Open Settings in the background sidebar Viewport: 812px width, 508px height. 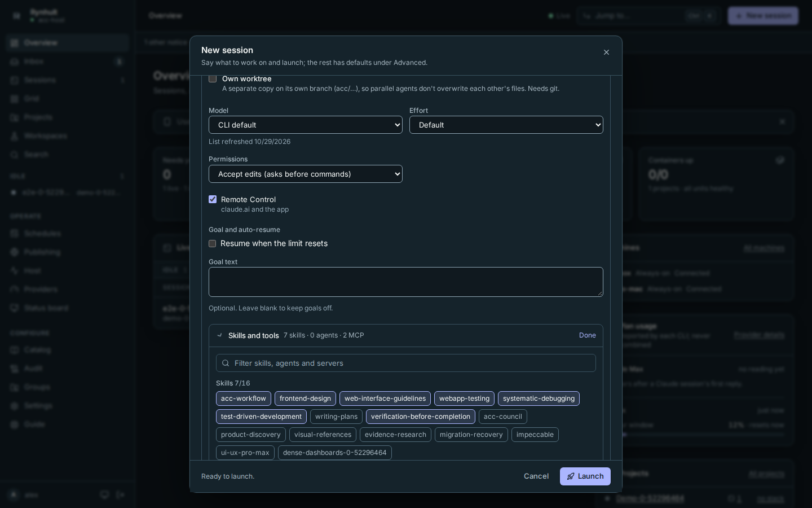[68, 406]
